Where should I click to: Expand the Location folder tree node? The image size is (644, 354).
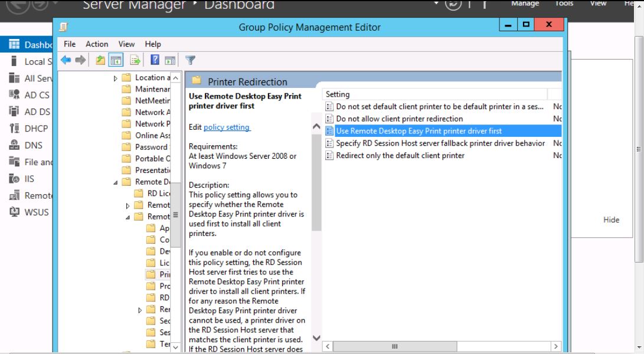[116, 78]
